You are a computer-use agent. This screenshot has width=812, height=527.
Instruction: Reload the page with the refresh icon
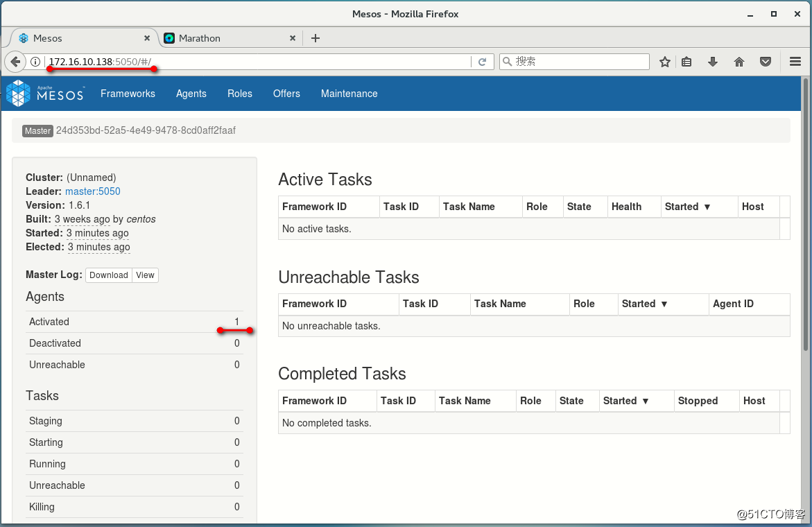(482, 62)
